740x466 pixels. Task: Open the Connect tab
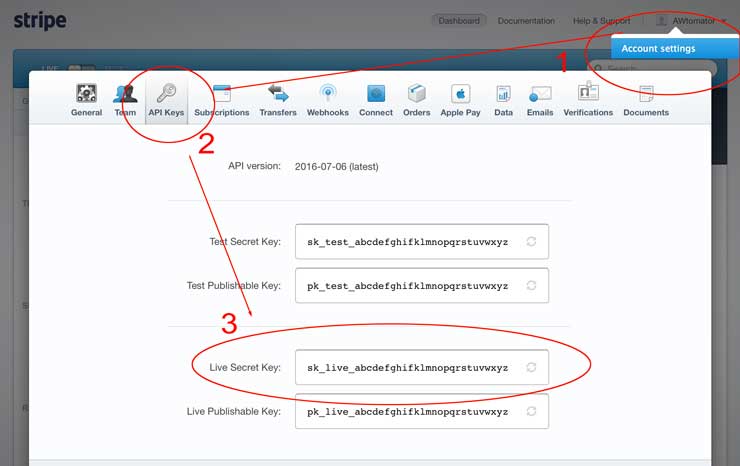pyautogui.click(x=376, y=100)
